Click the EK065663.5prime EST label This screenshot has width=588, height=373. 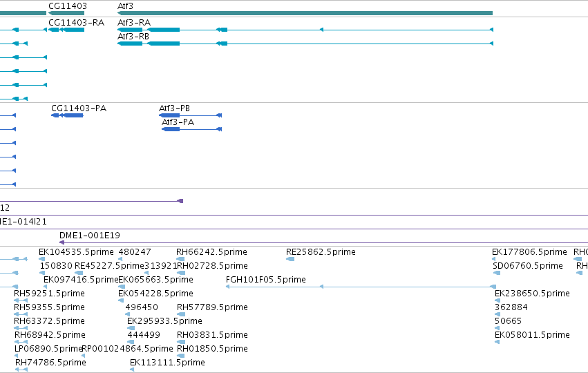click(x=155, y=280)
